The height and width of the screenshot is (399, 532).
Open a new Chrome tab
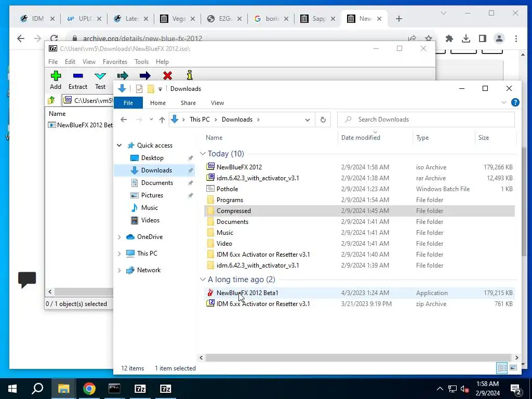(x=399, y=19)
